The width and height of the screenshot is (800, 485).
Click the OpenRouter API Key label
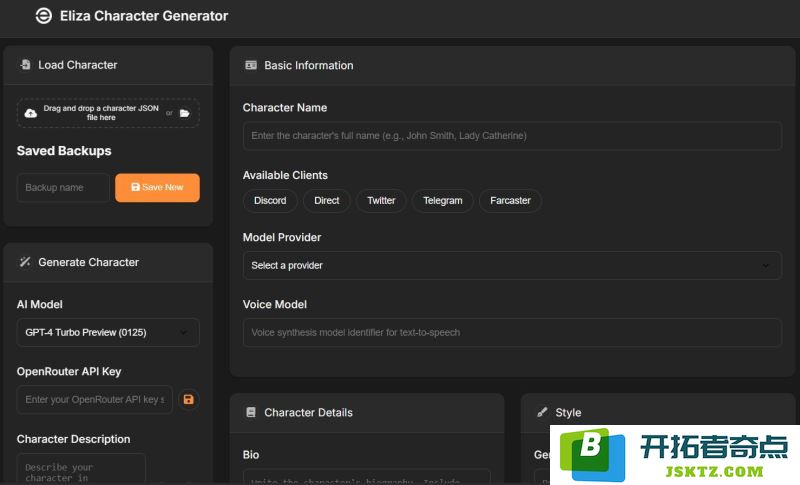[x=69, y=371]
